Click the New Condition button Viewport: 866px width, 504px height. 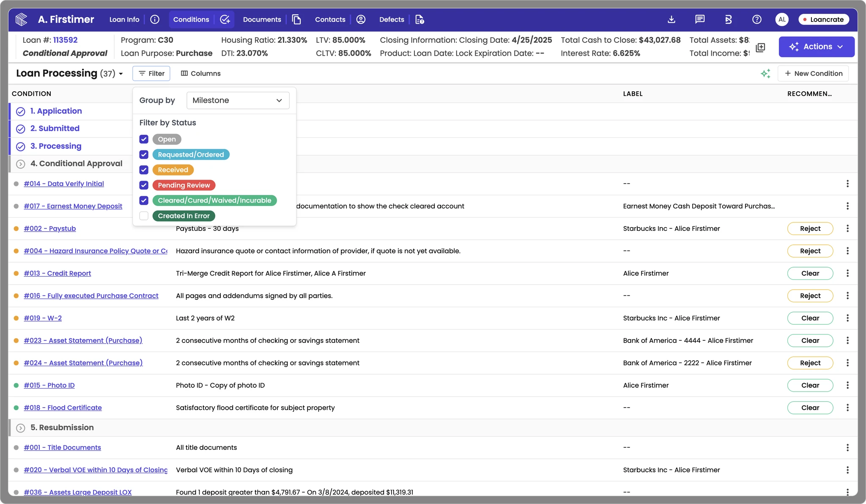(x=813, y=74)
